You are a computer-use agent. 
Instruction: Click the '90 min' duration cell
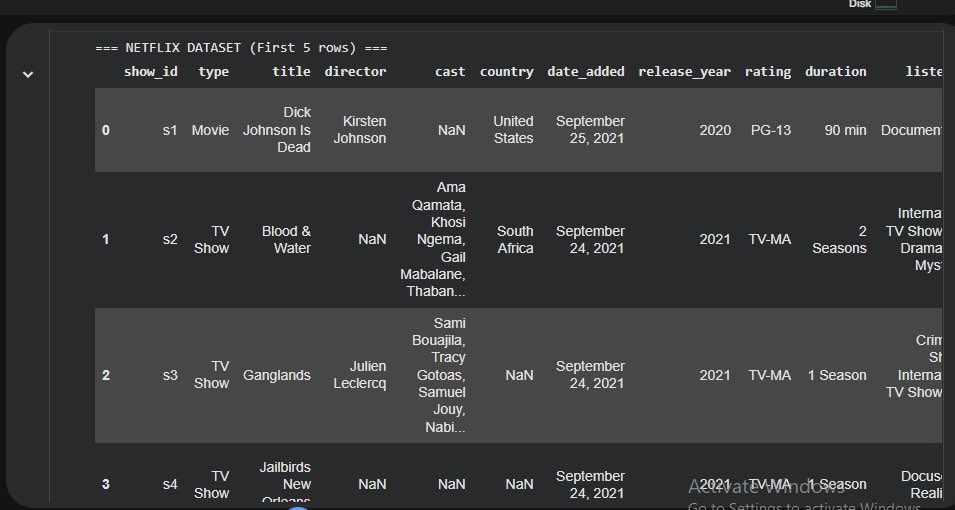pos(845,130)
